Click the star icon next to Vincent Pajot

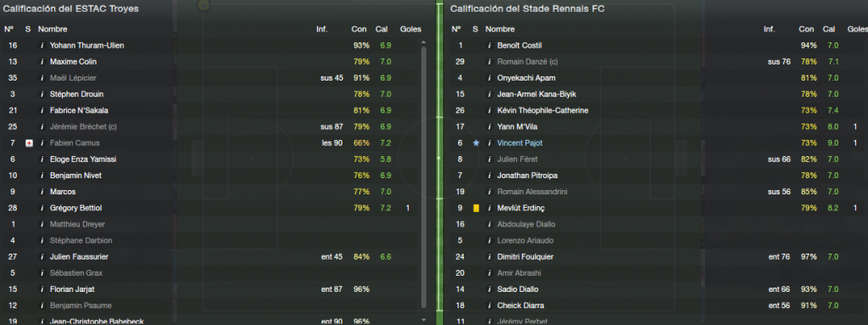pyautogui.click(x=476, y=143)
